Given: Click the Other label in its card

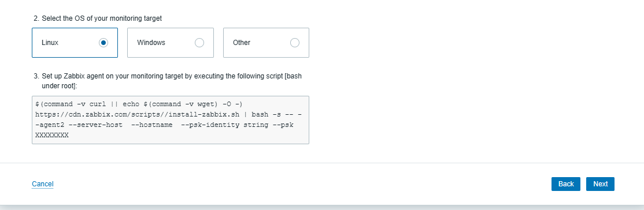Looking at the screenshot, I should coord(242,43).
